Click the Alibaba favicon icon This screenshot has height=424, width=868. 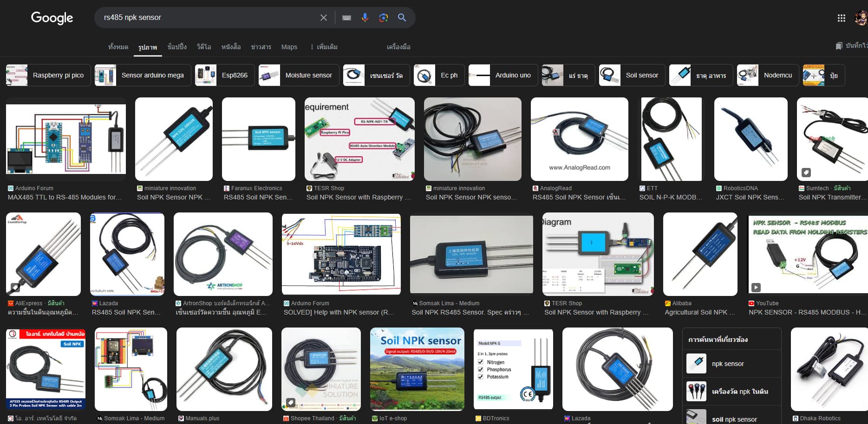coord(668,303)
